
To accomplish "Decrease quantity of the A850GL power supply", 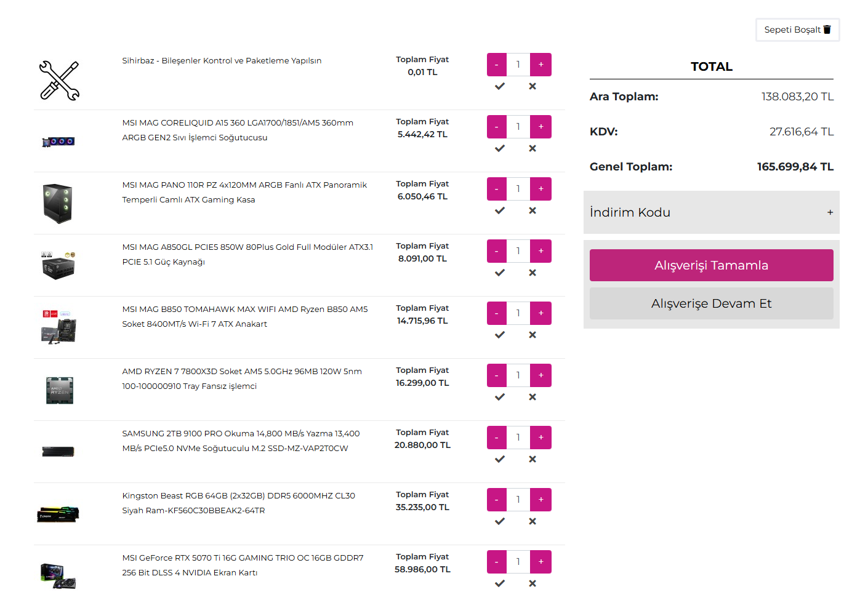I will pos(497,251).
